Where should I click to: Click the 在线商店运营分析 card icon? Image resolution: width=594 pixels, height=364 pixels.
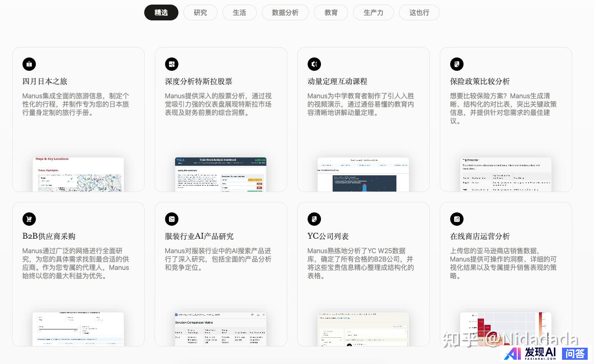coord(457,219)
